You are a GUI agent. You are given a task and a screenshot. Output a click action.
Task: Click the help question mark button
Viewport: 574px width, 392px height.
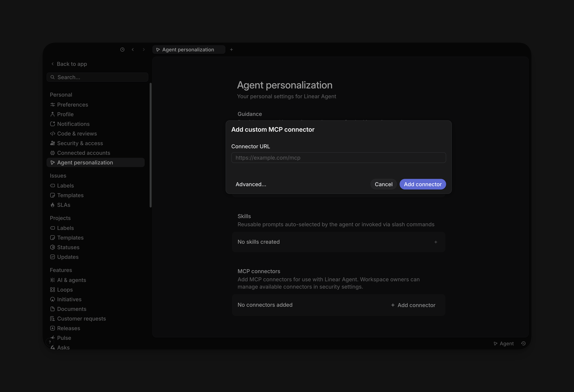(50, 342)
